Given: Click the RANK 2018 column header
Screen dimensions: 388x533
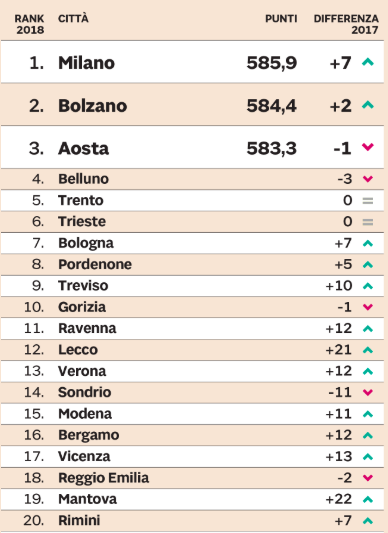Looking at the screenshot, I should [30, 24].
